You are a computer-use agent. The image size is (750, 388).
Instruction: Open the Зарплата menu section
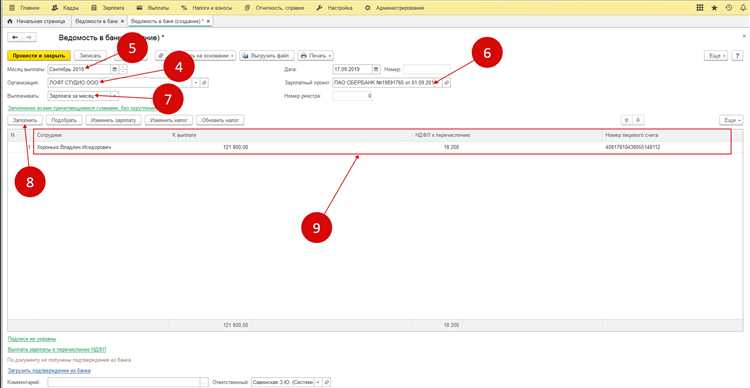(109, 8)
